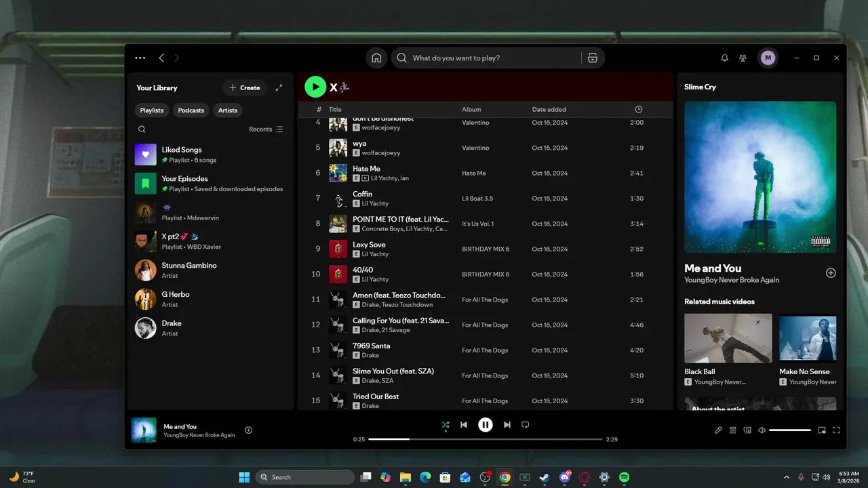Search within Your Library
The height and width of the screenshot is (488, 868).
tap(142, 129)
